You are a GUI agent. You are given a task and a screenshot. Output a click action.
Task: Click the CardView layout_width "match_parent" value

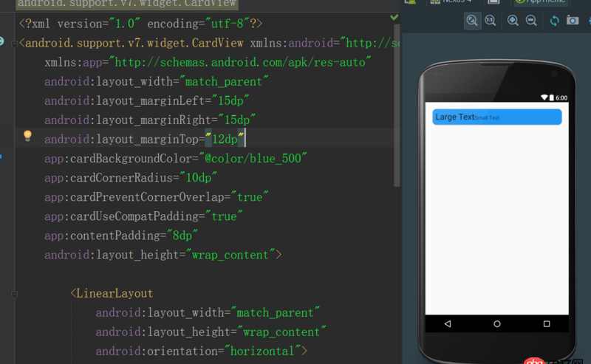224,81
